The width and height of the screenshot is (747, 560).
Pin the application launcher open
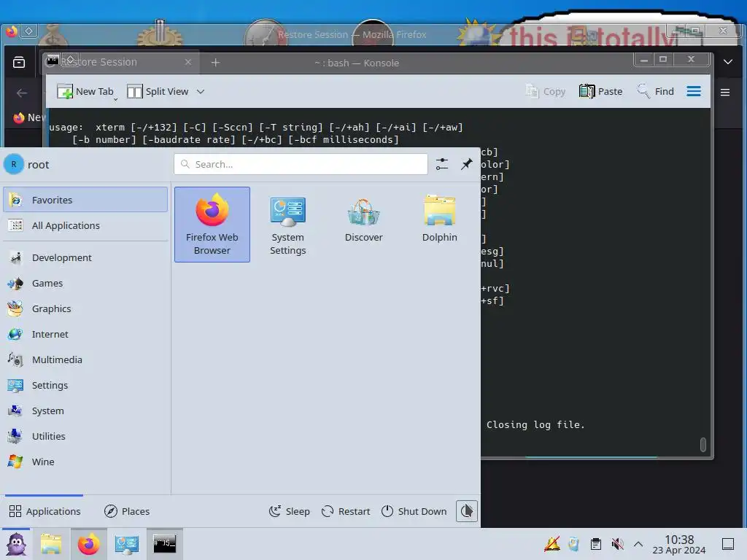[x=466, y=164]
